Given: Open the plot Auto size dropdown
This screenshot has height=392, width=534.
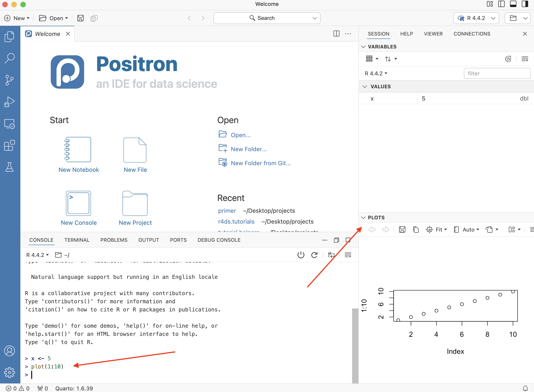Looking at the screenshot, I should click(x=466, y=229).
